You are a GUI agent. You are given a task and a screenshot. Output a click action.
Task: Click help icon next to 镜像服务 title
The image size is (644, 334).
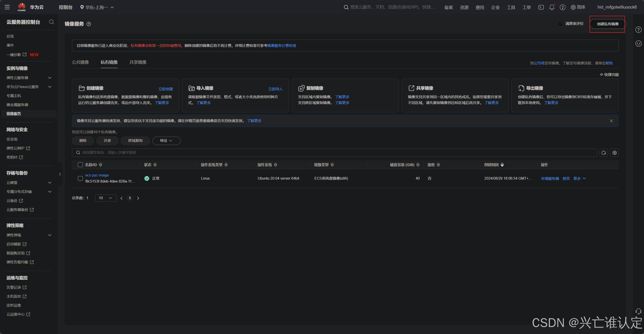[89, 24]
